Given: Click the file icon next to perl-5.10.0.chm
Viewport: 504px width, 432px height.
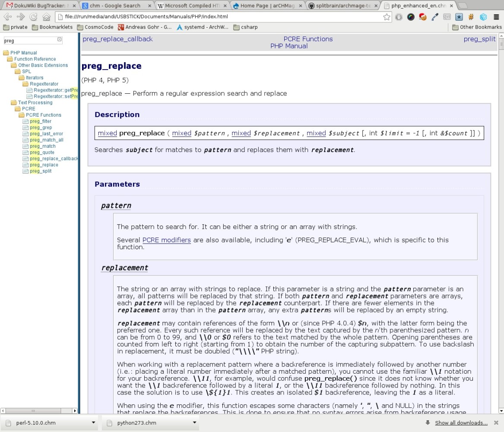Looking at the screenshot, I should (x=9, y=423).
